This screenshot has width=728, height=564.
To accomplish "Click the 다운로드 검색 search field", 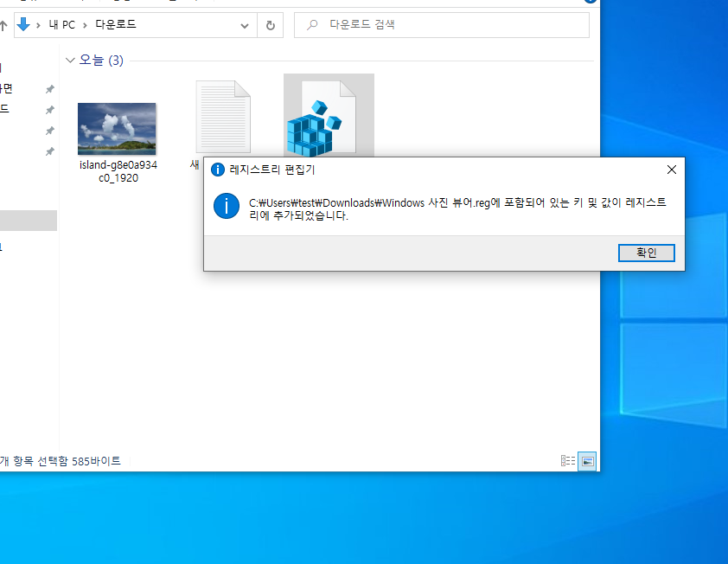I will (442, 25).
